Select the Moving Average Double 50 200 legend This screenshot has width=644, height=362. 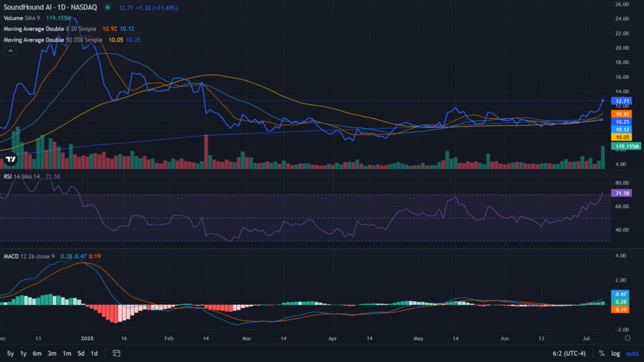click(x=53, y=40)
